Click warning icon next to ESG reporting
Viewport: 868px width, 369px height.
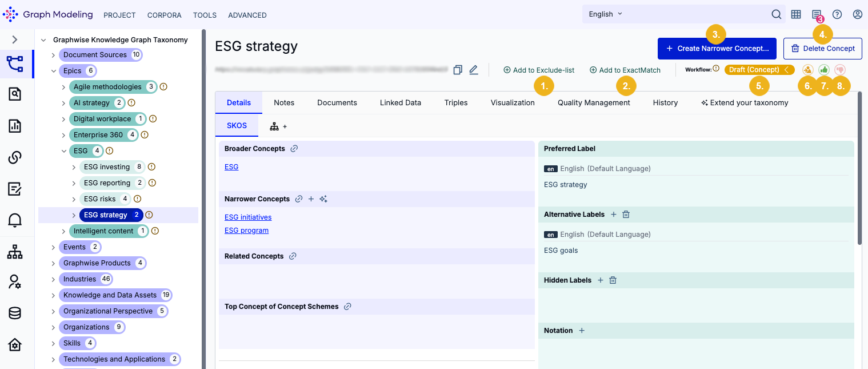(152, 183)
